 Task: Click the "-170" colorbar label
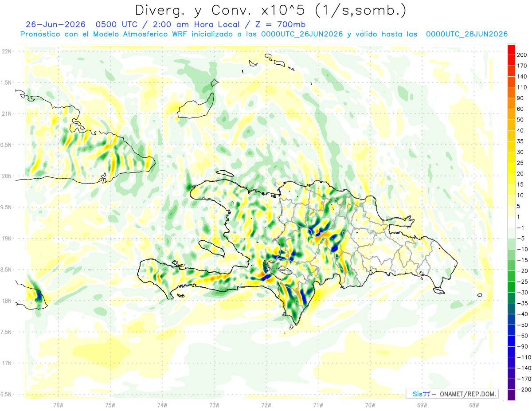(x=523, y=379)
